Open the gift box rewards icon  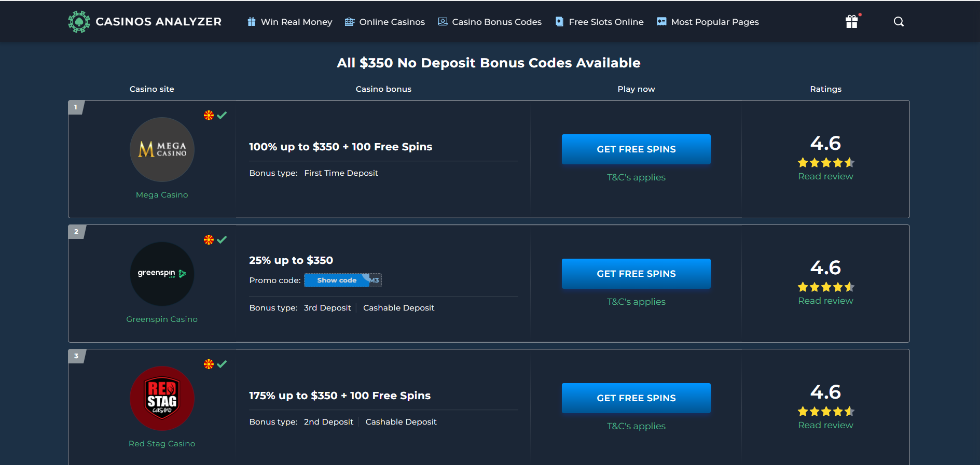tap(852, 21)
